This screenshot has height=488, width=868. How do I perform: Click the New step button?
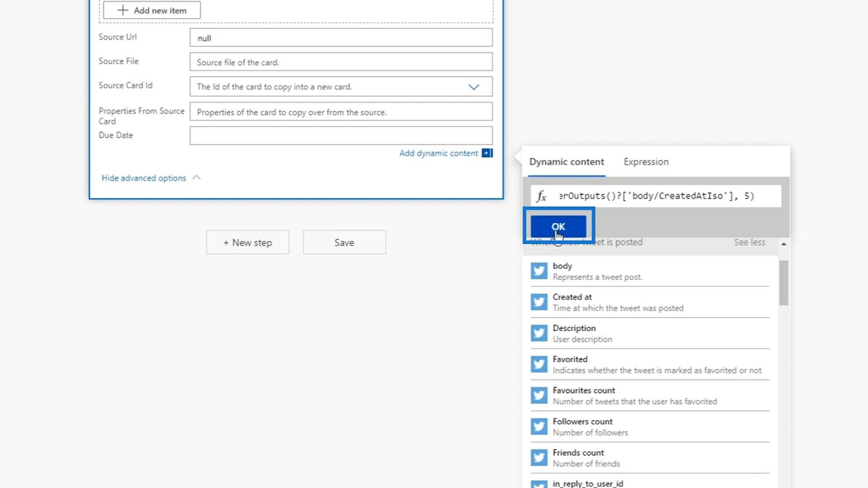(x=247, y=242)
